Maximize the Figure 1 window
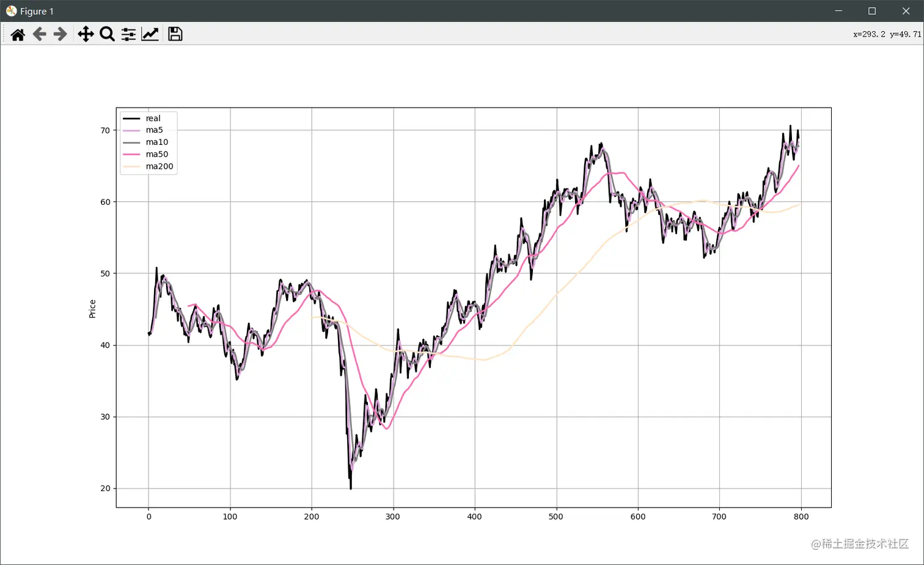This screenshot has height=565, width=924. [x=872, y=11]
